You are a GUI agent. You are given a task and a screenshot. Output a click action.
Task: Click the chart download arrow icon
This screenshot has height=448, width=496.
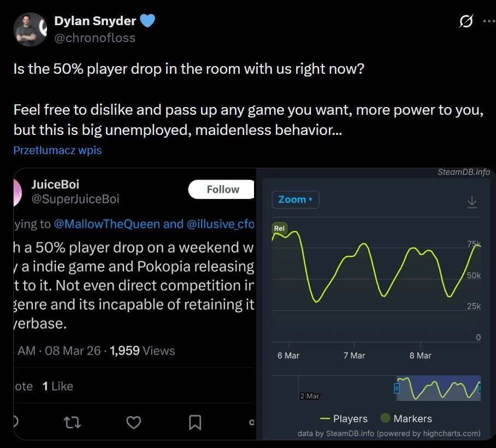pos(472,202)
